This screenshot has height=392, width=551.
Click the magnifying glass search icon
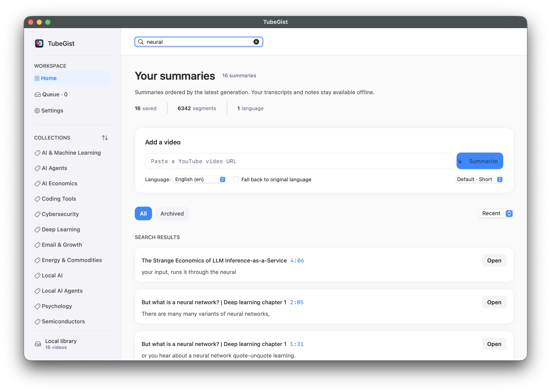click(x=141, y=42)
